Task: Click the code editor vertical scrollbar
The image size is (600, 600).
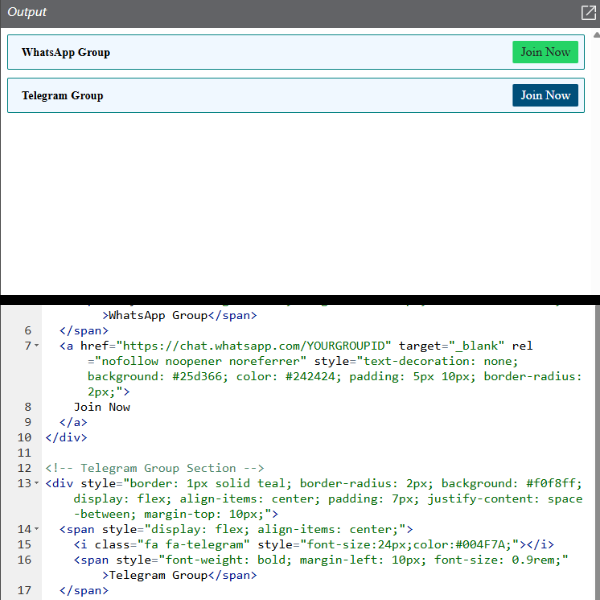Action: tap(597, 452)
